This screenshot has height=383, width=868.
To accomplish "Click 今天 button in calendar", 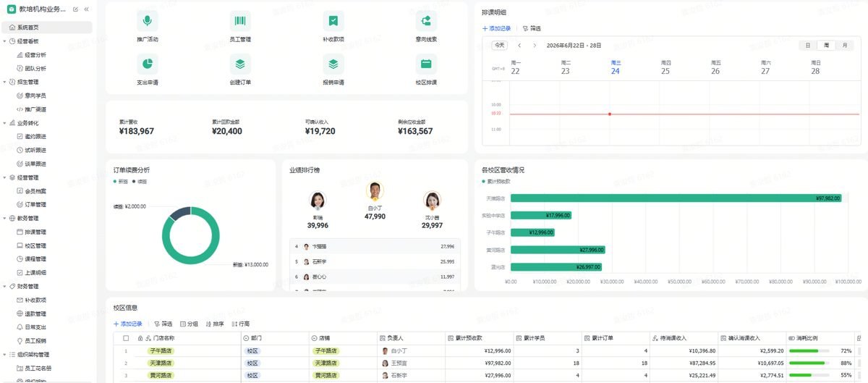I will [x=500, y=45].
